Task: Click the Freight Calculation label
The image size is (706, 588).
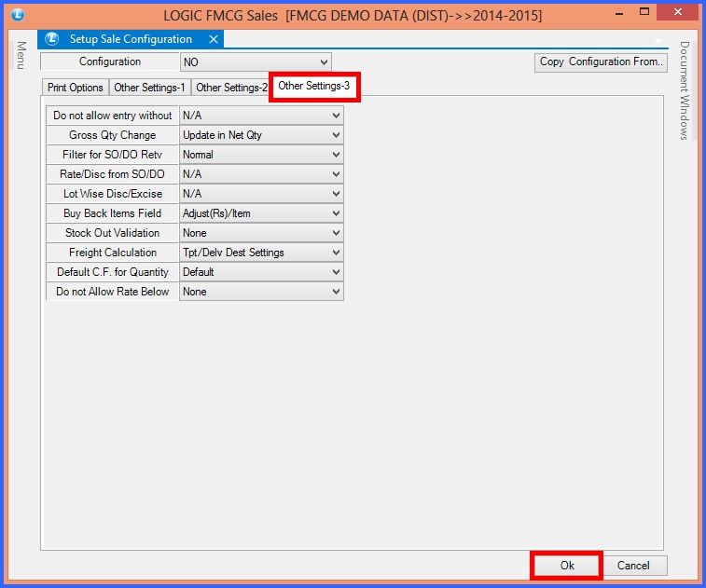Action: (112, 253)
